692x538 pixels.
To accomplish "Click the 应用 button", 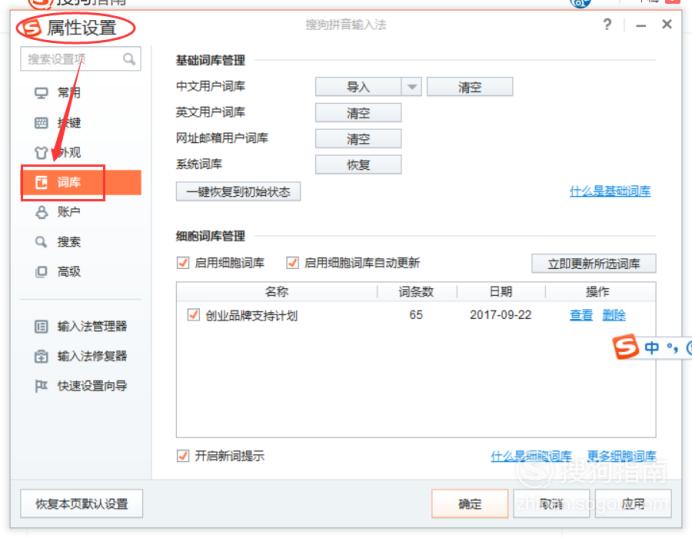I will point(633,504).
